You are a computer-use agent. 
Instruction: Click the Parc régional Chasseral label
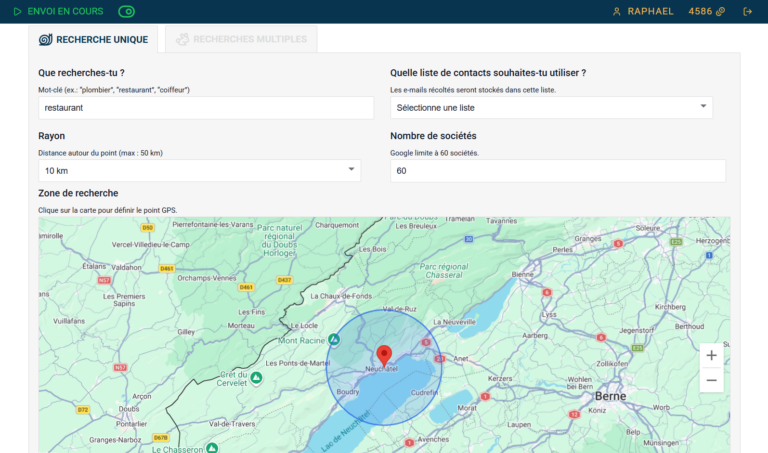pyautogui.click(x=444, y=271)
